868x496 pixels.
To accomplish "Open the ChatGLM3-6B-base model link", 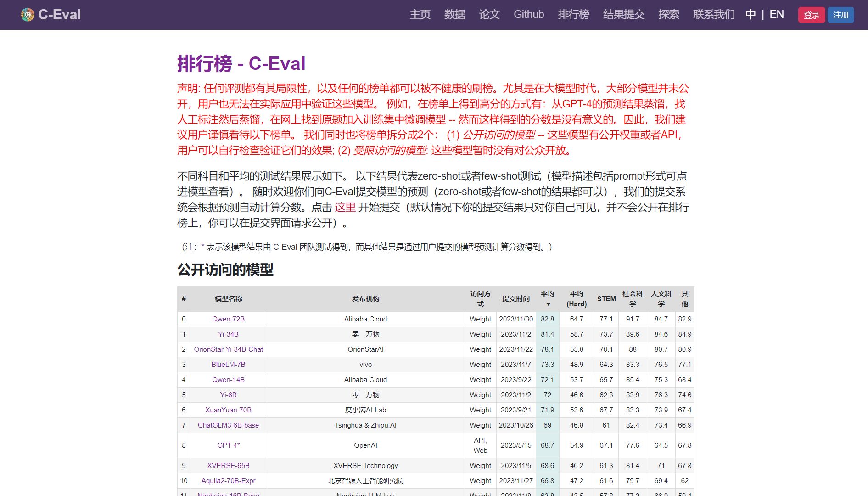I will click(x=229, y=425).
